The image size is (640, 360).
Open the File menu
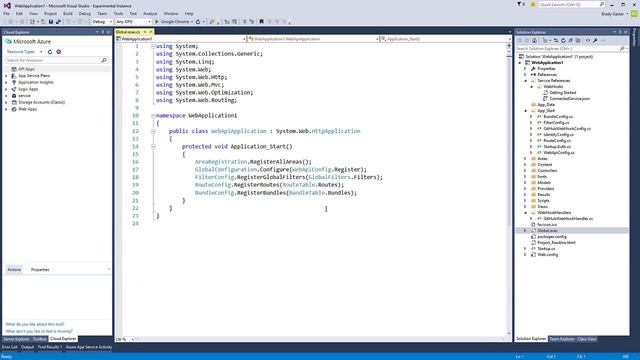(6, 13)
